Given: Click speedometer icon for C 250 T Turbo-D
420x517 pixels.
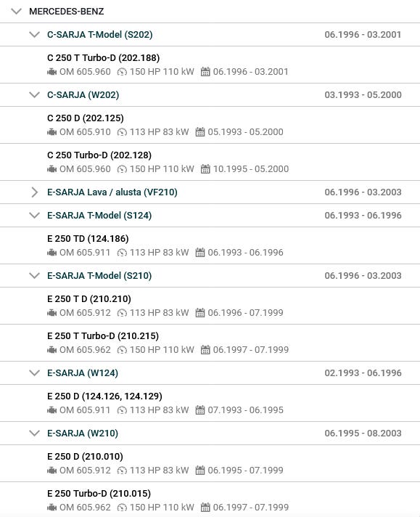Looking at the screenshot, I should coord(122,72).
